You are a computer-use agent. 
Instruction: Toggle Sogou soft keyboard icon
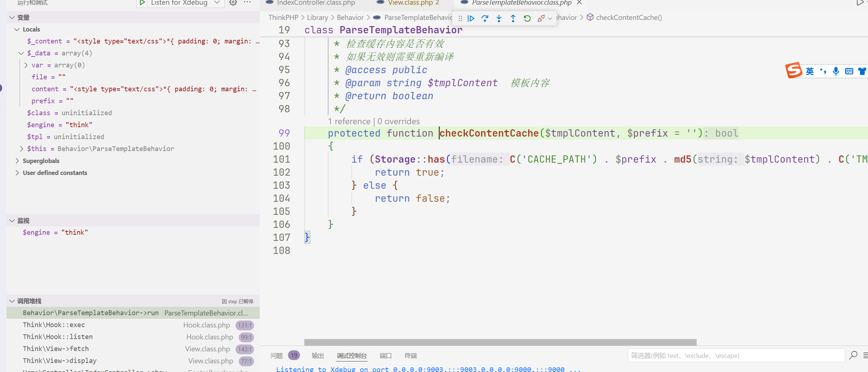[x=849, y=71]
